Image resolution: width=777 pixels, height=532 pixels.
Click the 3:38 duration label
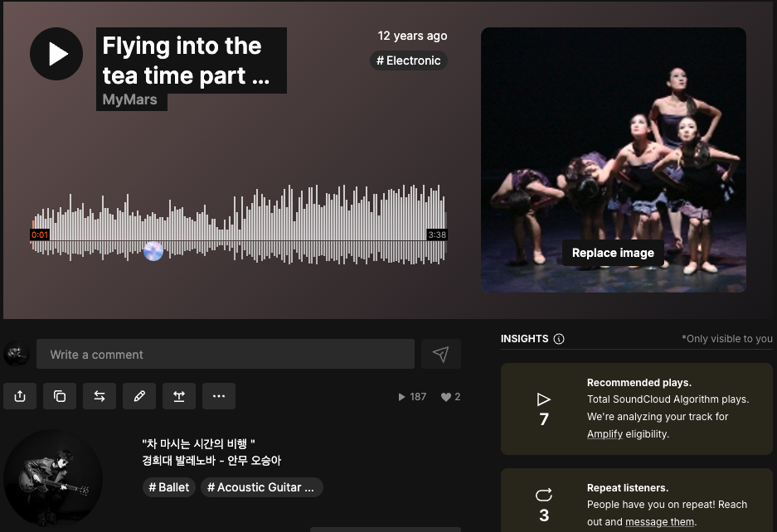tap(437, 235)
